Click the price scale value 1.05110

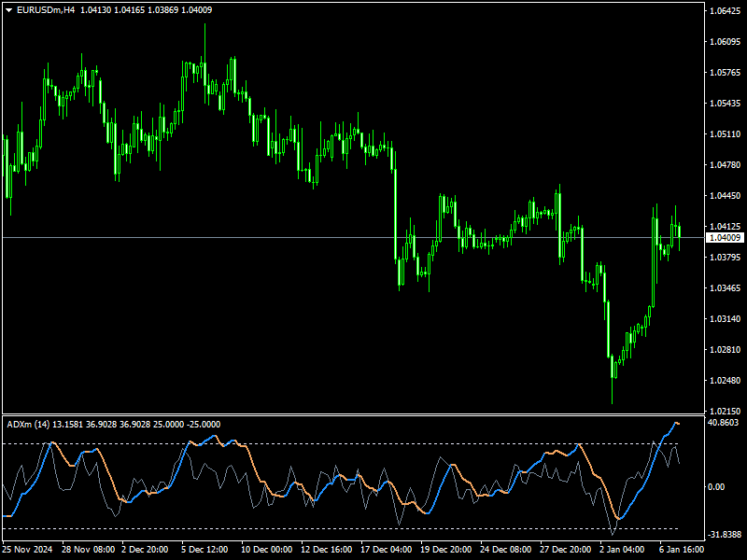(x=726, y=134)
